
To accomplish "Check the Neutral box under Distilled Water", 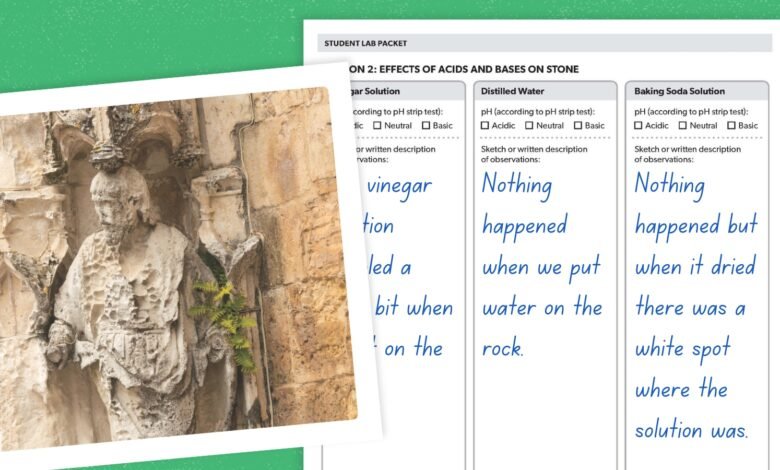I will pos(530,126).
